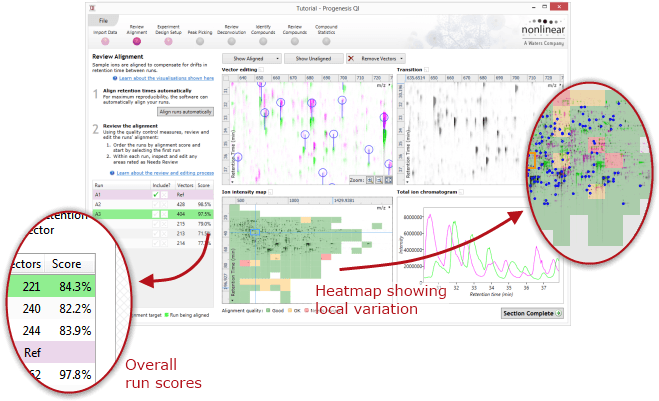This screenshot has height=401, width=659.
Task: Open m/z axis dropdown in Transition panel
Action: (x=560, y=85)
